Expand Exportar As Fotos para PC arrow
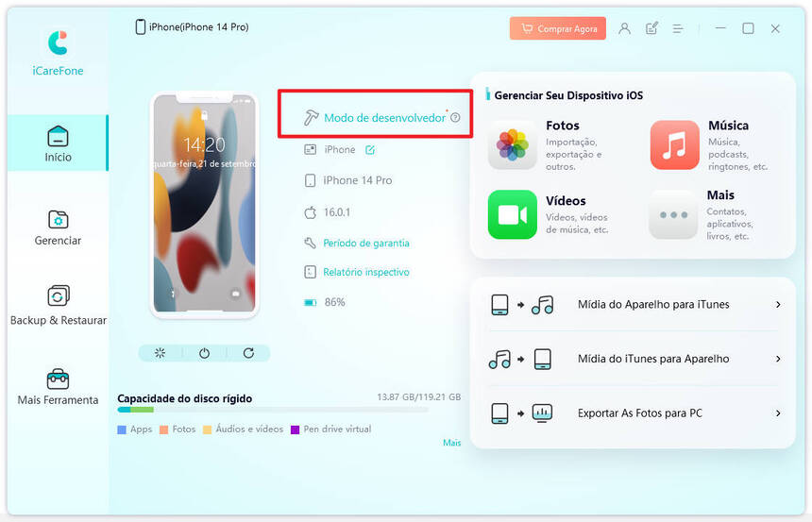Viewport: 812px width, 522px height. (x=778, y=413)
